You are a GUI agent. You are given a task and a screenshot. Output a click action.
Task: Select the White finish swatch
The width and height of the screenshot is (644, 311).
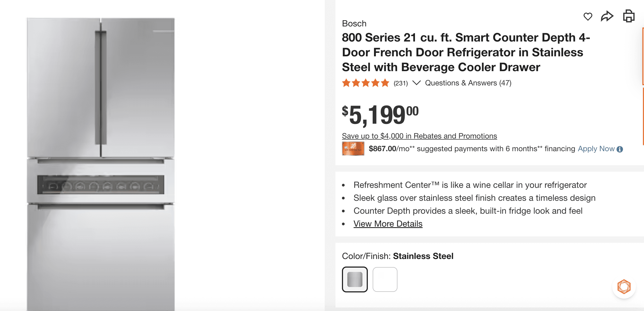(385, 279)
